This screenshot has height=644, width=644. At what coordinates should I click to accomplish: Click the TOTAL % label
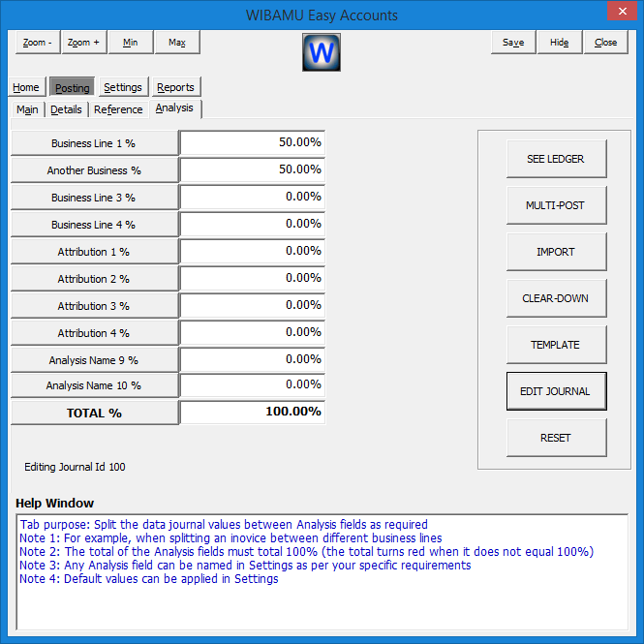95,413
